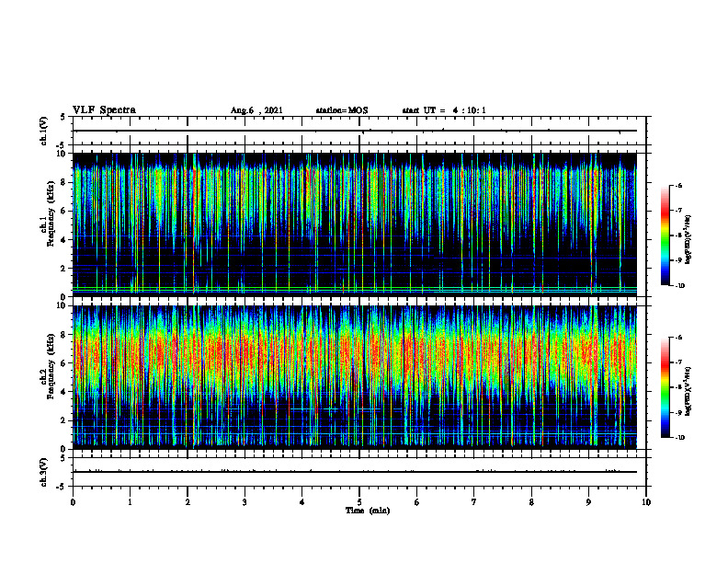The width and height of the screenshot is (728, 563).
Task: Click the "Time (min)" x-axis label
Action: (x=368, y=511)
